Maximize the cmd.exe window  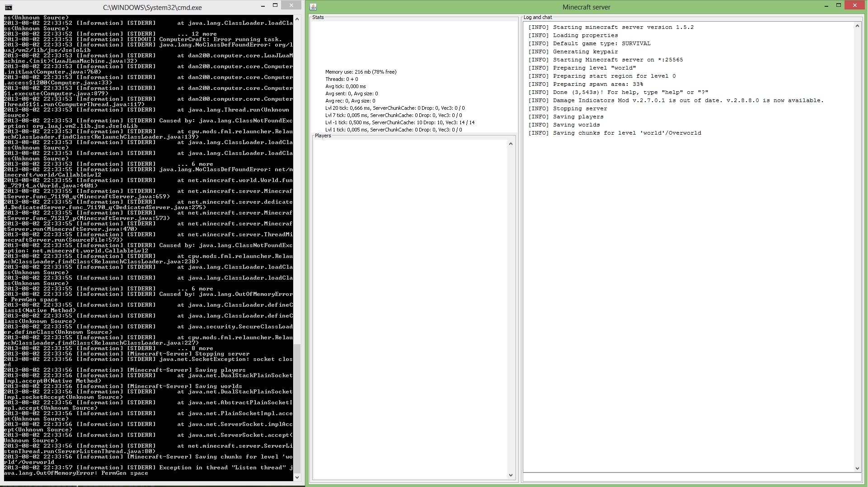(x=275, y=5)
